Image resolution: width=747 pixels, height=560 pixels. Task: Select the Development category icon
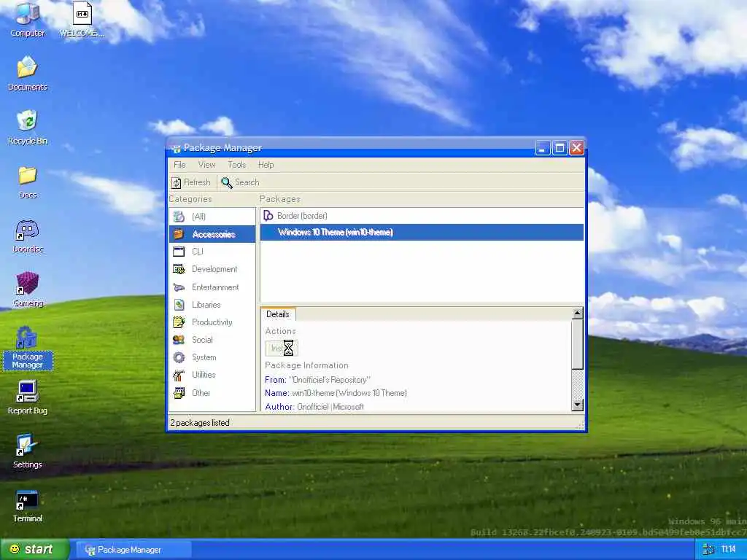[179, 270]
